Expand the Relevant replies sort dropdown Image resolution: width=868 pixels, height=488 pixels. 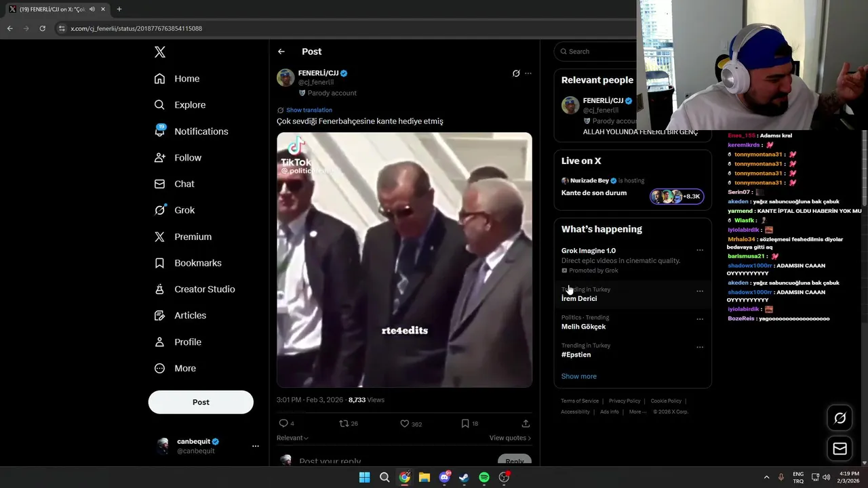point(292,438)
